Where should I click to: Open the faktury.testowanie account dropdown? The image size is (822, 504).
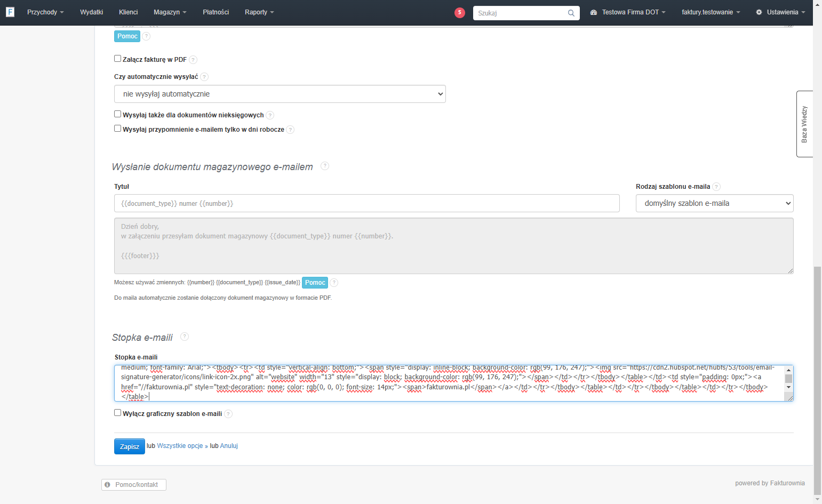(711, 12)
